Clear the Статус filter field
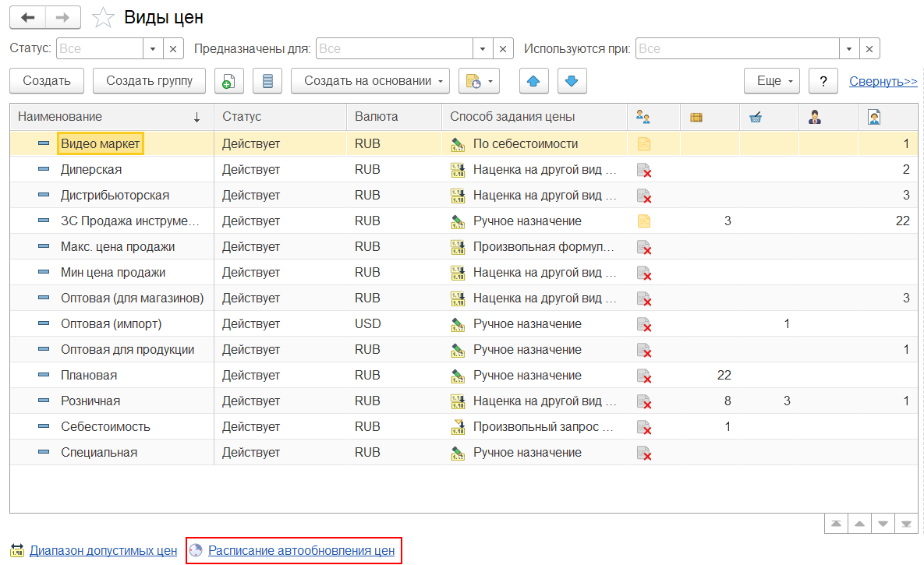 [173, 48]
